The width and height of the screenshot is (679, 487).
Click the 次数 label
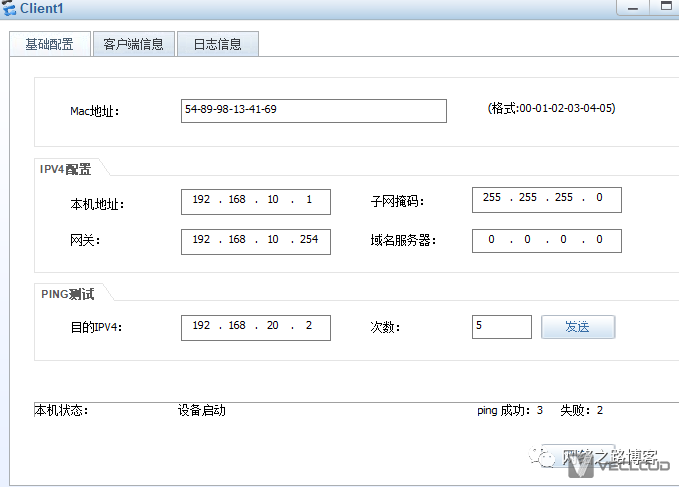point(385,327)
